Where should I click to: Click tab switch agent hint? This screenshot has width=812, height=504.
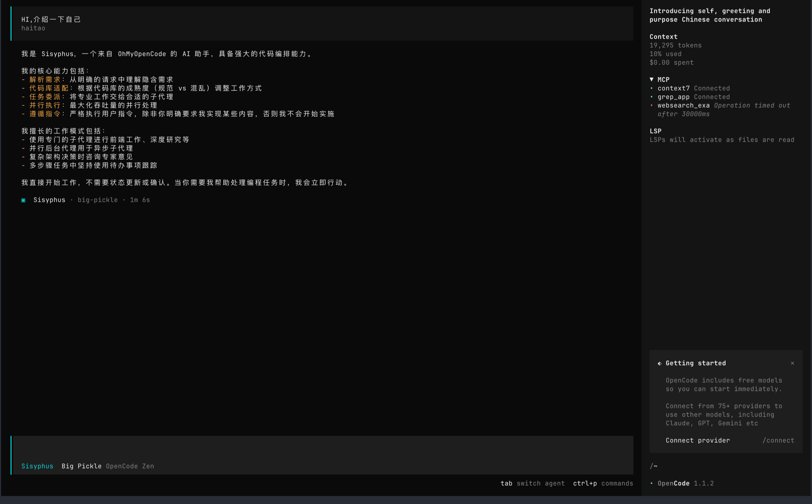[532, 483]
